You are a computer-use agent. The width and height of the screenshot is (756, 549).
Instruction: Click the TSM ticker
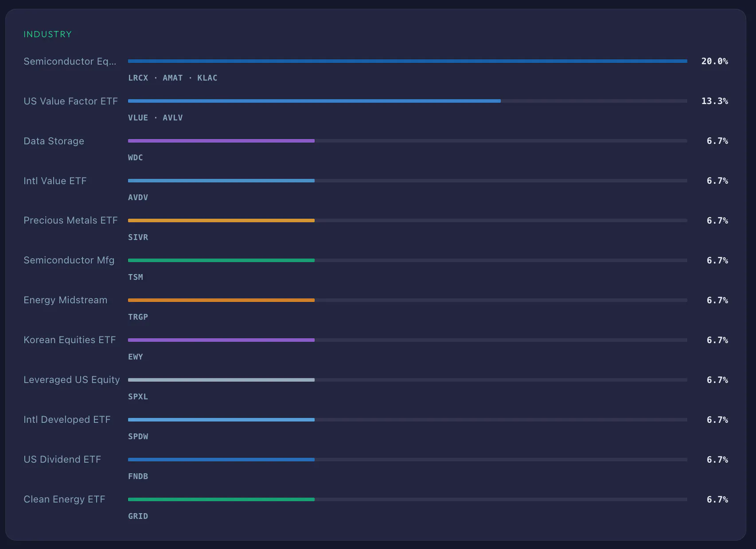point(136,277)
